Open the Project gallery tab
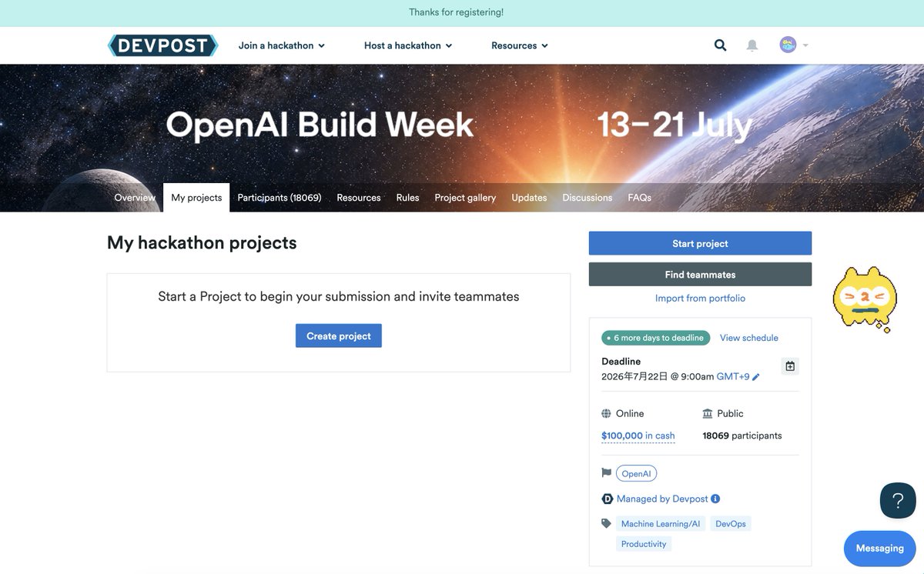Screen dimensions: 924x574 pyautogui.click(x=465, y=198)
